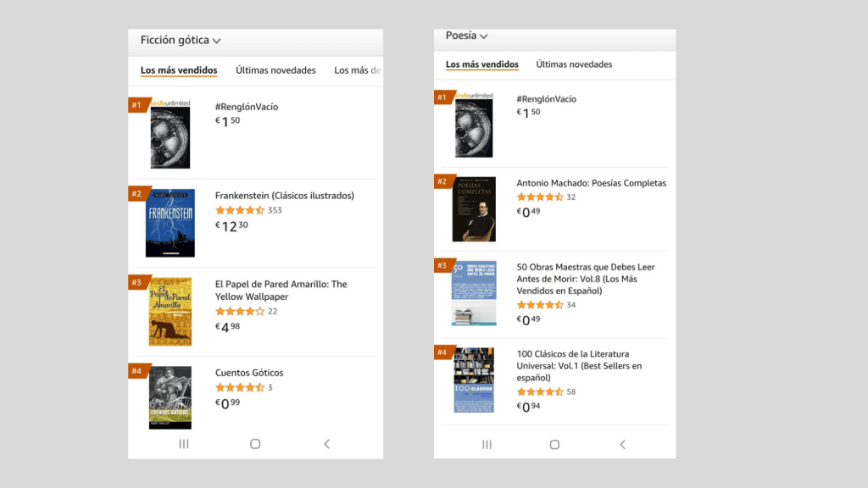868x488 pixels.
Task: Switch to Últimas novedades tab in Poesía
Action: coord(574,64)
